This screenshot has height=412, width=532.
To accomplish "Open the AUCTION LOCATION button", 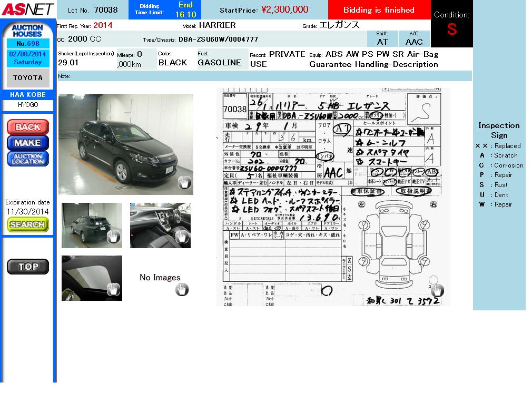I will point(27,159).
